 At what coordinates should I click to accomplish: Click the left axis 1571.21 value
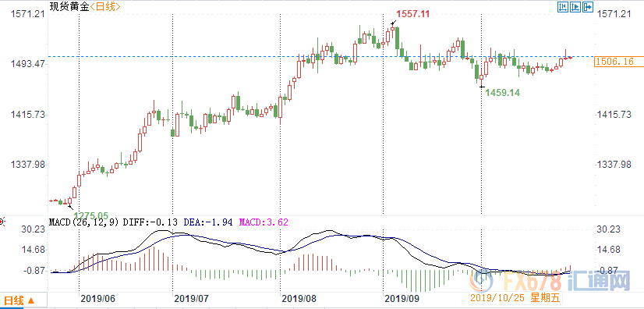click(x=27, y=14)
